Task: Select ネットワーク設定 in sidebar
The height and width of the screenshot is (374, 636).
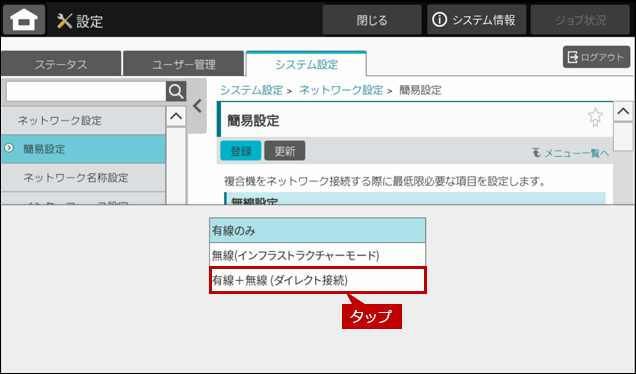Action: pyautogui.click(x=83, y=120)
